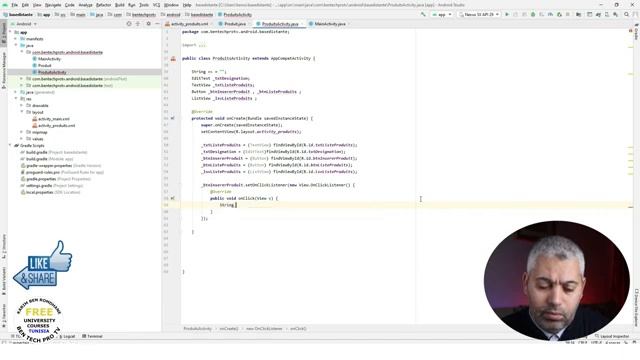Open the project panel settings gear

point(149,24)
